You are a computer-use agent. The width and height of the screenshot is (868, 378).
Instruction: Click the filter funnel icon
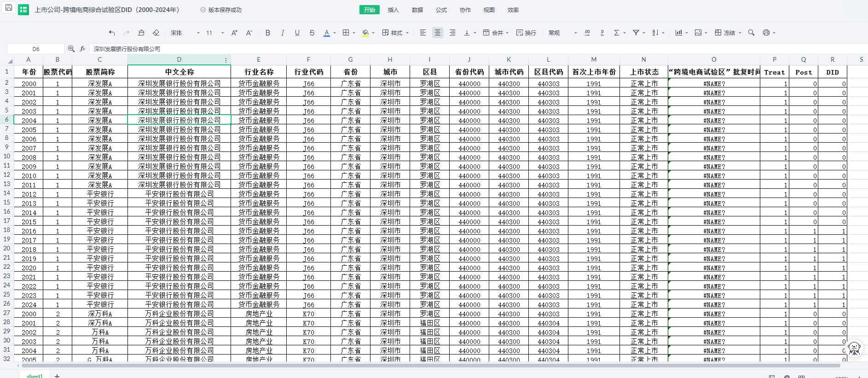coord(636,33)
